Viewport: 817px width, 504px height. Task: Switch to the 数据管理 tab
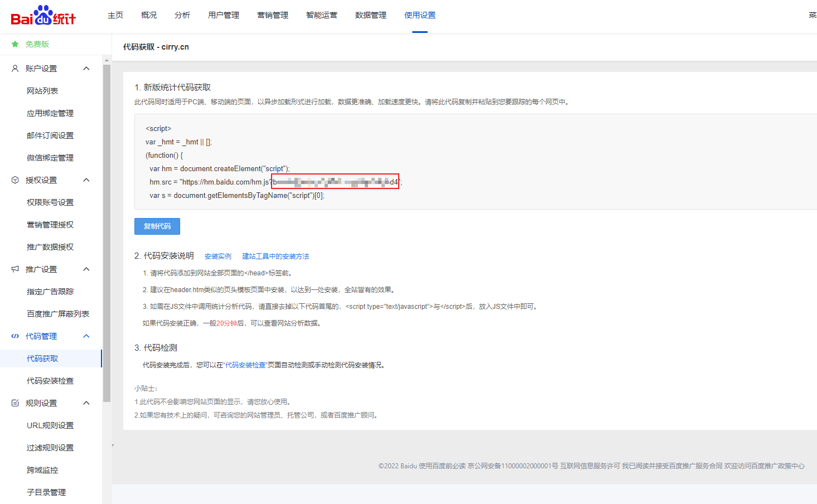[370, 15]
